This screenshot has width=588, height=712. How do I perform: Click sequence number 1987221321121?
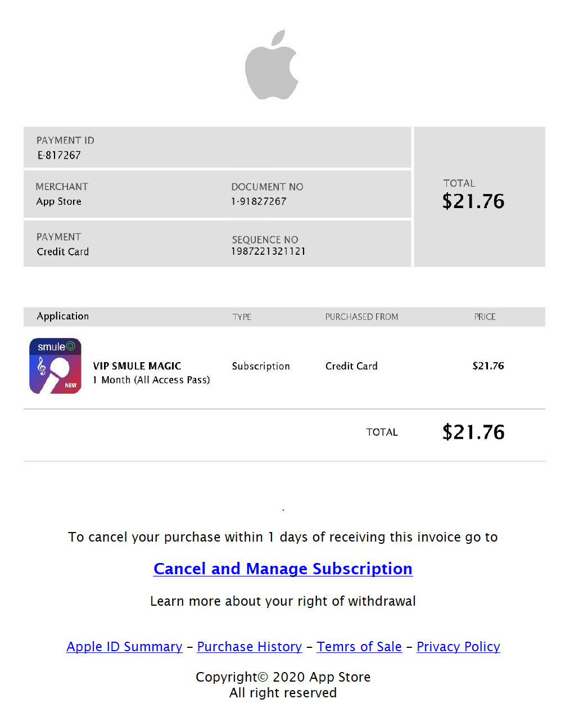tap(268, 251)
